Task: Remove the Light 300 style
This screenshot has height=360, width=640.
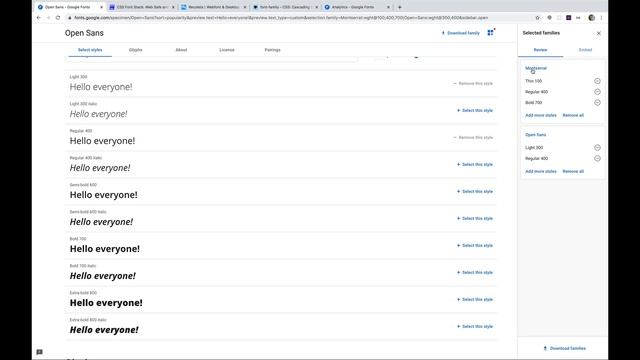Action: tap(473, 83)
